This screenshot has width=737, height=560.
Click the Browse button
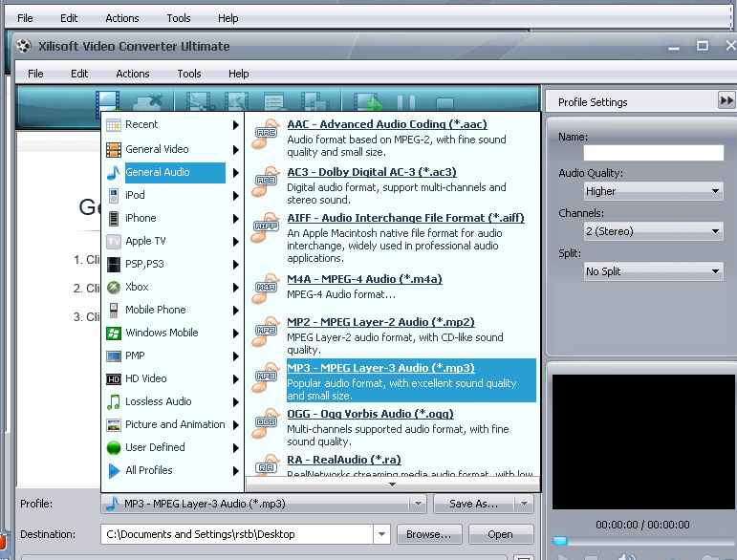(x=429, y=534)
